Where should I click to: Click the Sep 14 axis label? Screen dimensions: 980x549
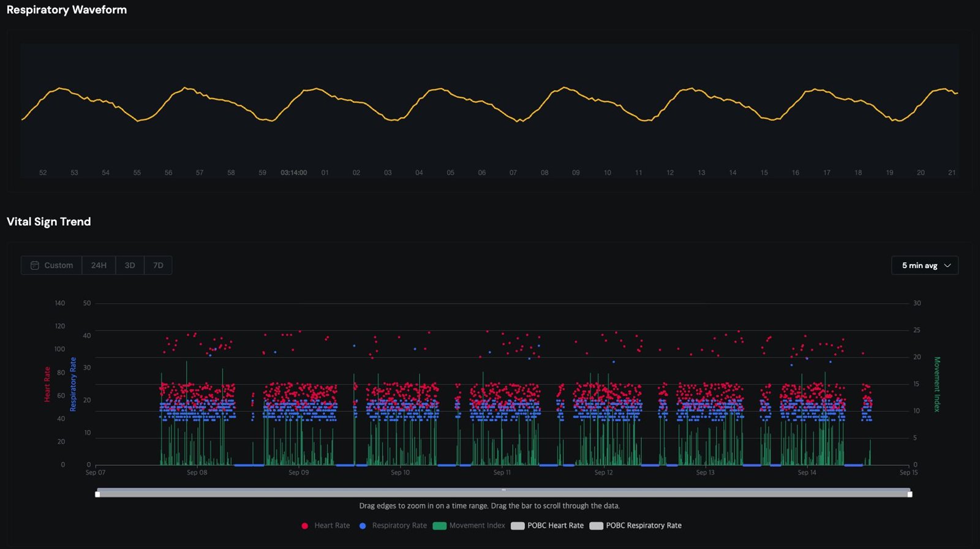point(807,472)
